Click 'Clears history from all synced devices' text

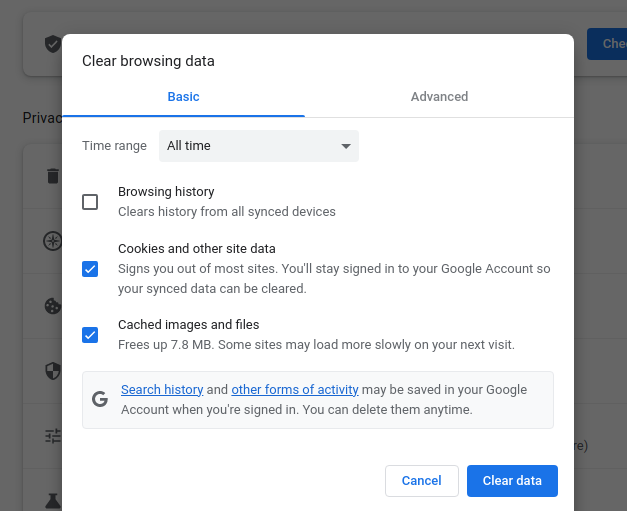227,212
